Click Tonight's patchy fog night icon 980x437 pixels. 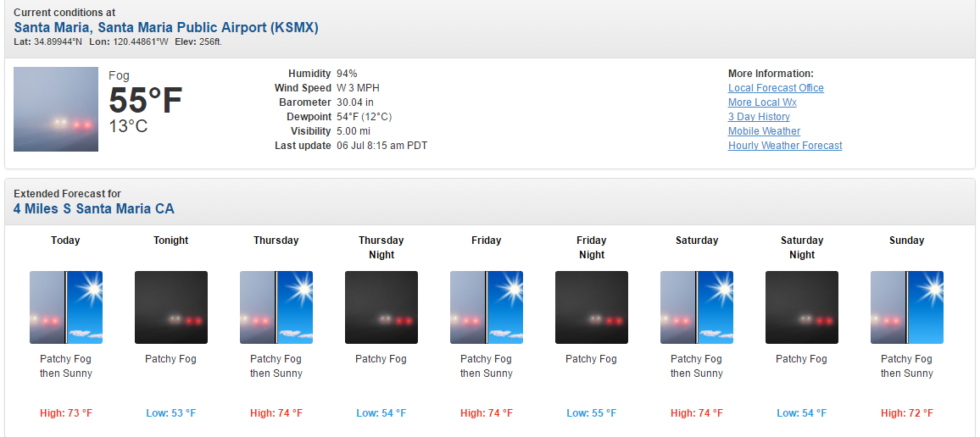(x=170, y=307)
